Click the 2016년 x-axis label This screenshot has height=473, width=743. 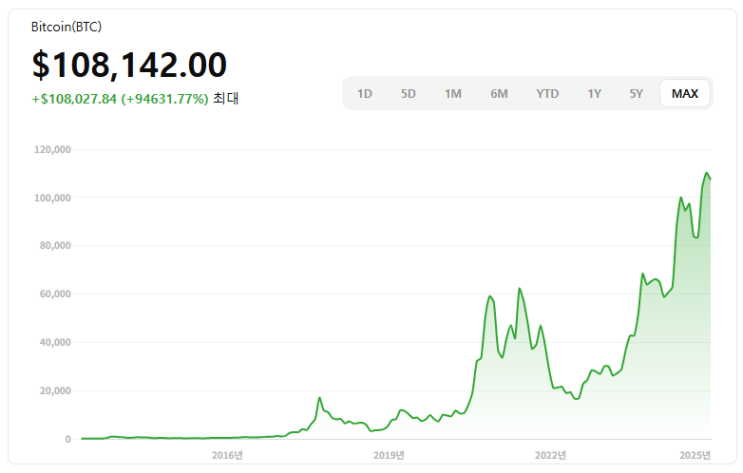[227, 455]
